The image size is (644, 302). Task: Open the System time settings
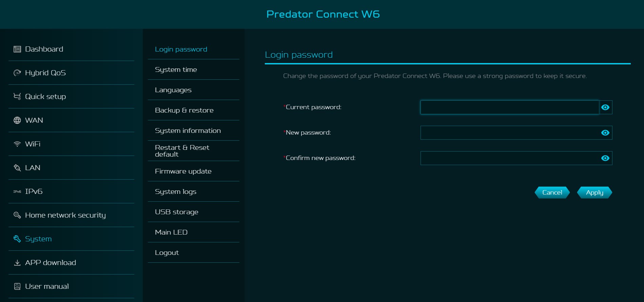(176, 69)
